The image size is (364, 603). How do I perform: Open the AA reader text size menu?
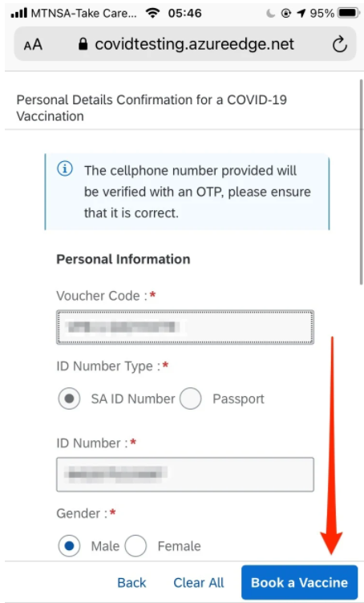(x=33, y=45)
